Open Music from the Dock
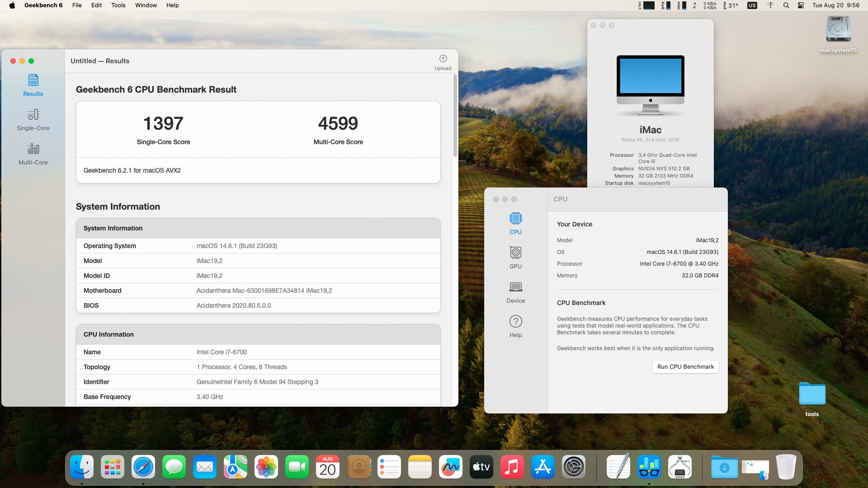The width and height of the screenshot is (868, 488). coord(512,467)
